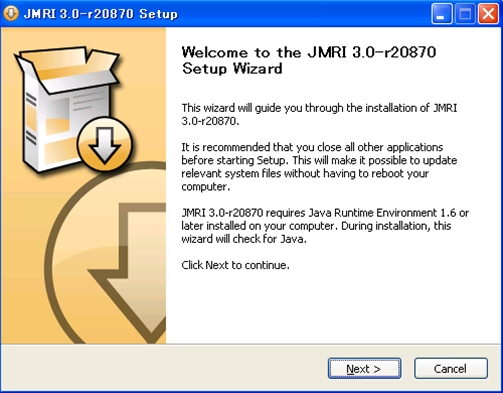Click the 'JMRI 3.0-r20870 Setup' title text
Screen dimensions: 503x393
pos(101,14)
